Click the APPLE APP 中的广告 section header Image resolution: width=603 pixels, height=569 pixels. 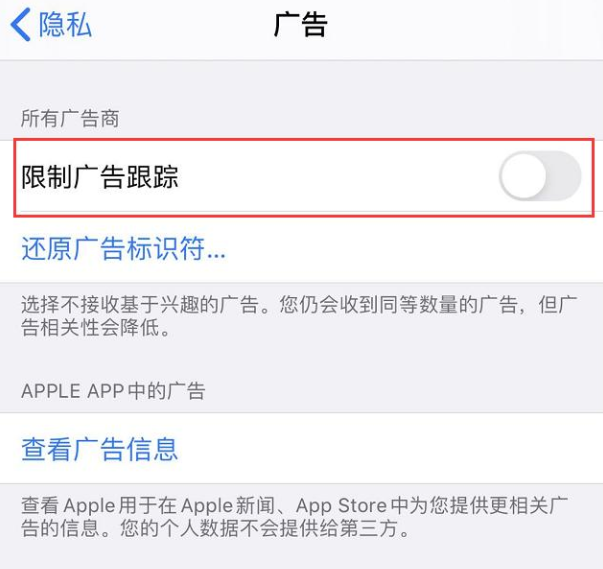tap(113, 391)
